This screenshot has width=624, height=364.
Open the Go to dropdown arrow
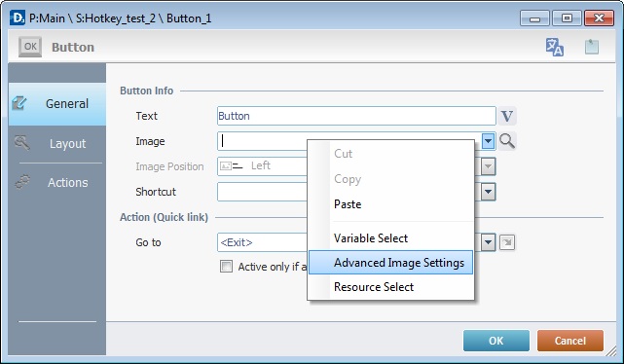click(489, 242)
